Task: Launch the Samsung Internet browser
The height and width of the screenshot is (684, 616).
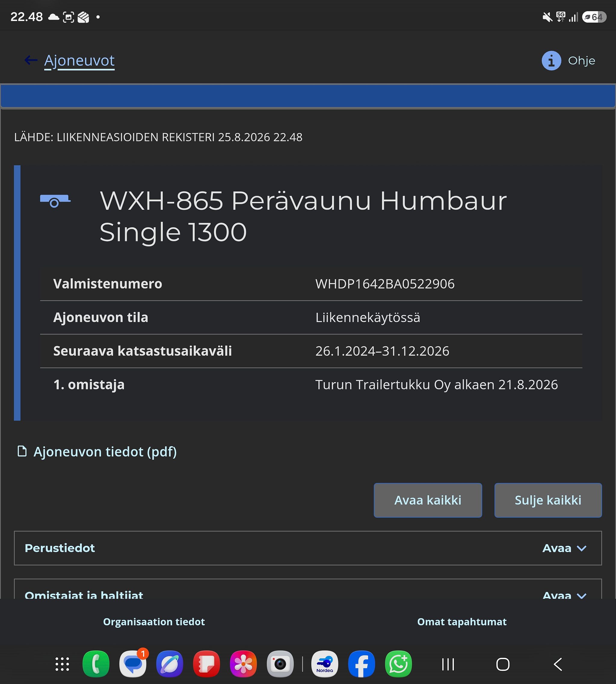Action: pyautogui.click(x=170, y=664)
